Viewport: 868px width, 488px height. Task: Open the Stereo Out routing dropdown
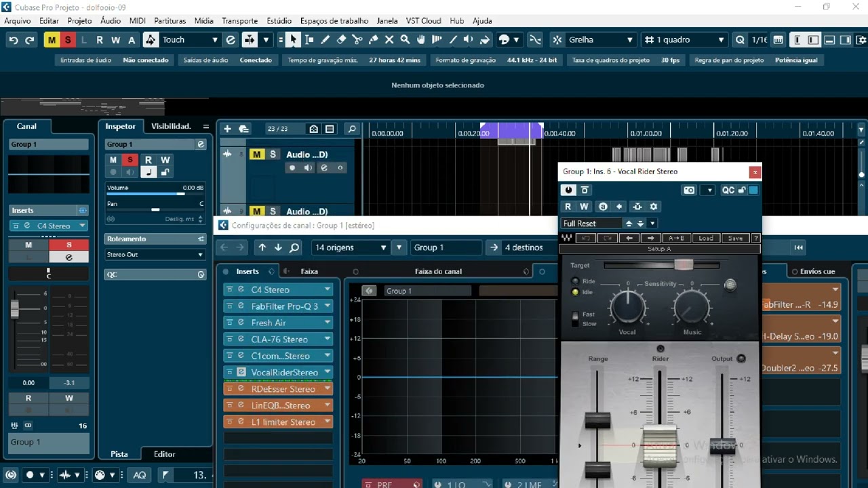tap(155, 255)
